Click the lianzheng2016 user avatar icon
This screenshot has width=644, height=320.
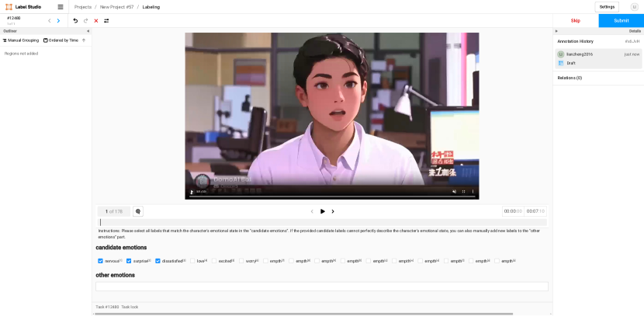(x=561, y=54)
